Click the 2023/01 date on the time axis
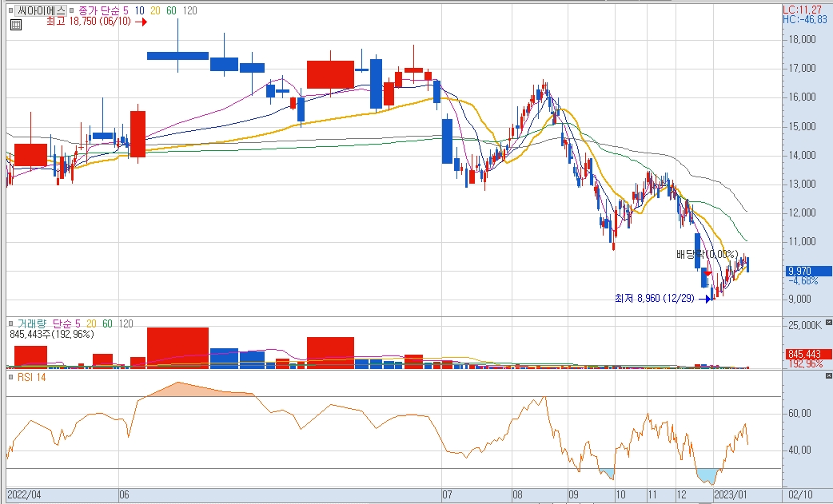 click(731, 495)
